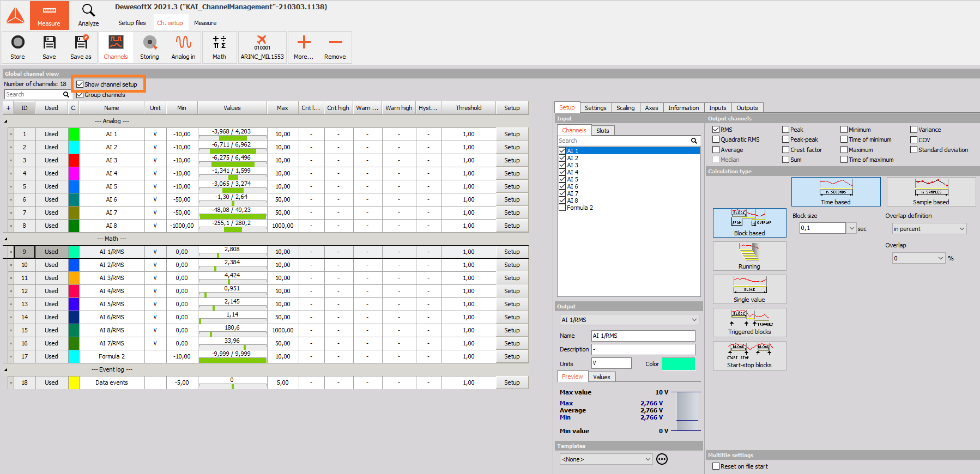This screenshot has height=474, width=980.
Task: Select Time based calculation type
Action: coord(836,192)
